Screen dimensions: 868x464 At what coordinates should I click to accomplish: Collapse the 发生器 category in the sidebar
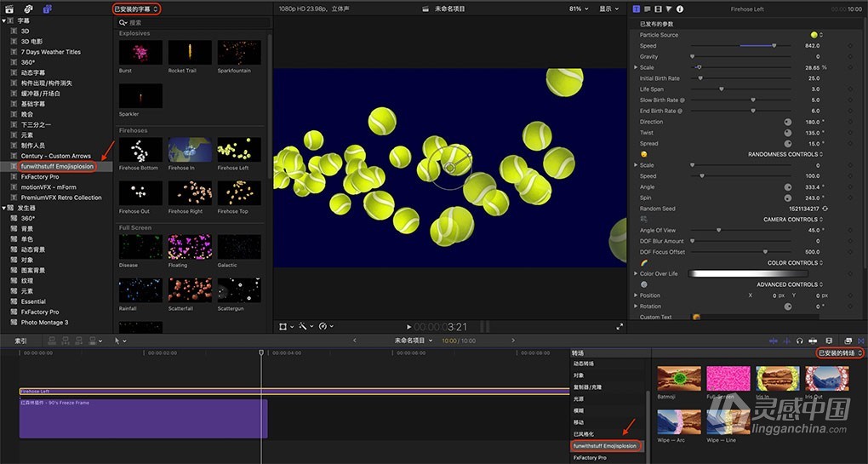(x=4, y=208)
